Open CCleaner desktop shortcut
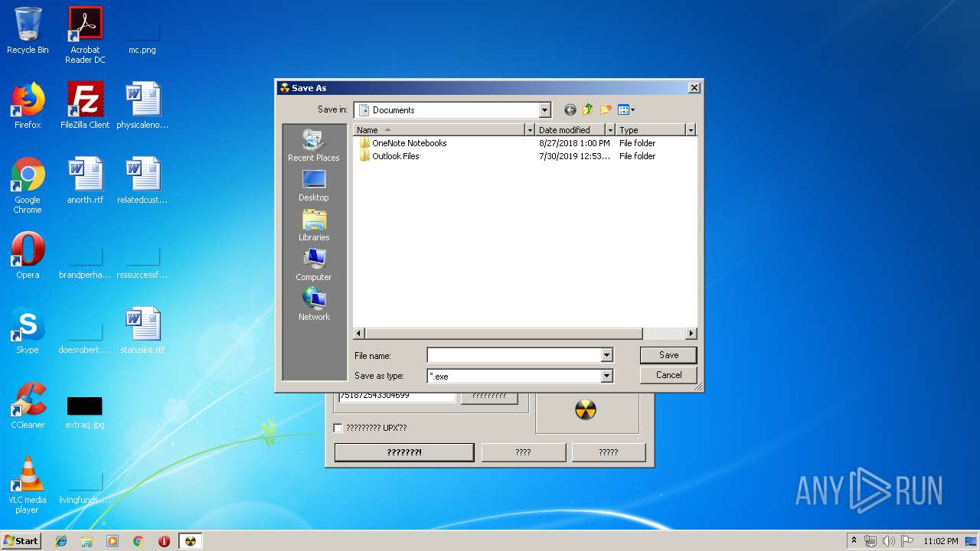Screen dimensions: 980x551 coord(28,406)
